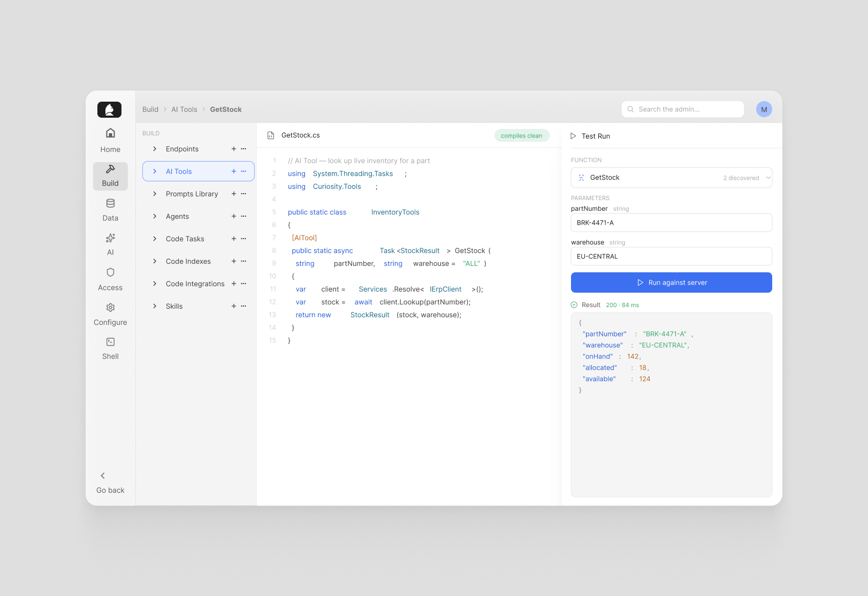Add a new AI Tools item
The width and height of the screenshot is (868, 596).
click(234, 171)
